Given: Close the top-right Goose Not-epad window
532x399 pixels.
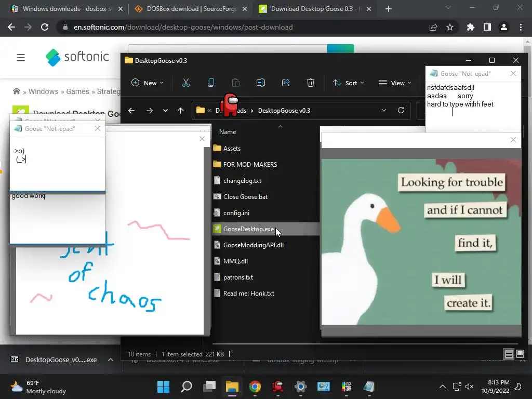Looking at the screenshot, I should (x=513, y=73).
